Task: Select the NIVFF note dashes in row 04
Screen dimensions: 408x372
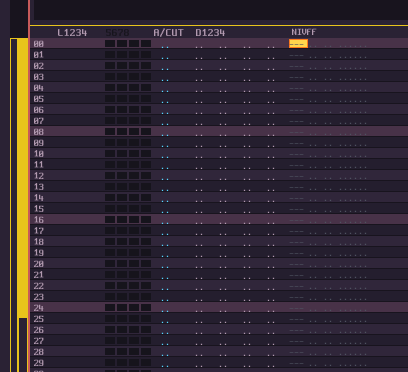Action: [x=297, y=88]
